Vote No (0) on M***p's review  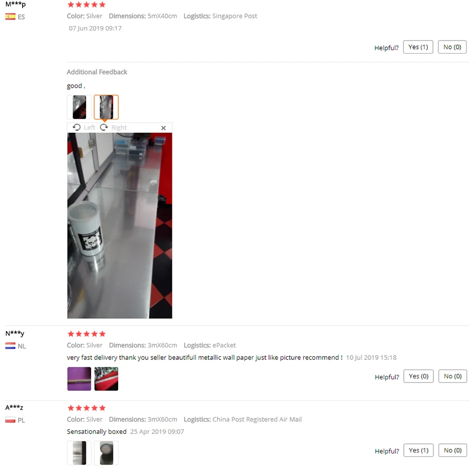(x=452, y=47)
